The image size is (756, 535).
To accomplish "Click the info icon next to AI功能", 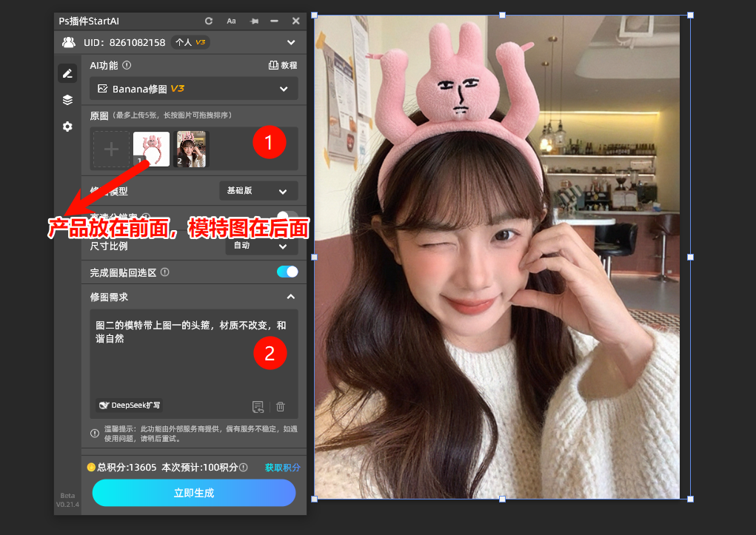I will 127,65.
